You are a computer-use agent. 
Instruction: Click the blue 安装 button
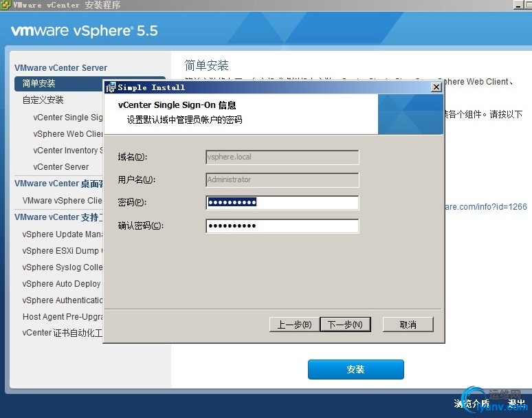tap(355, 369)
